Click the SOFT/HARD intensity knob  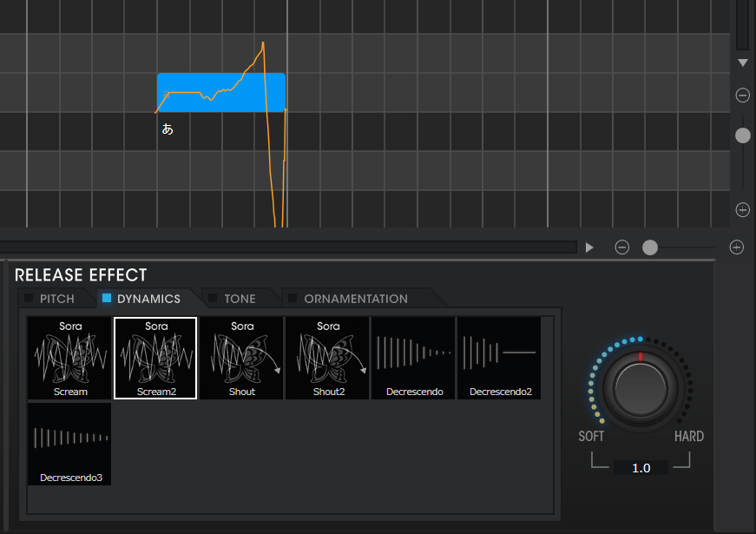tap(641, 388)
